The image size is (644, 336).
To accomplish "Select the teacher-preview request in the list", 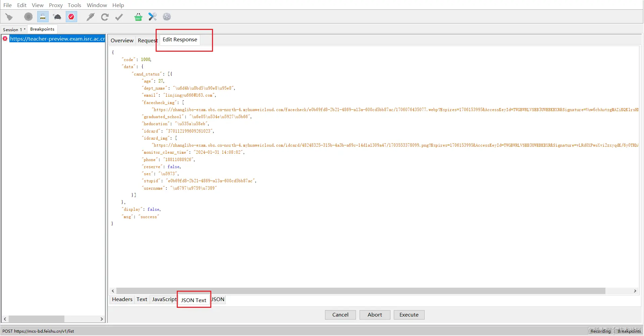I will [x=57, y=39].
